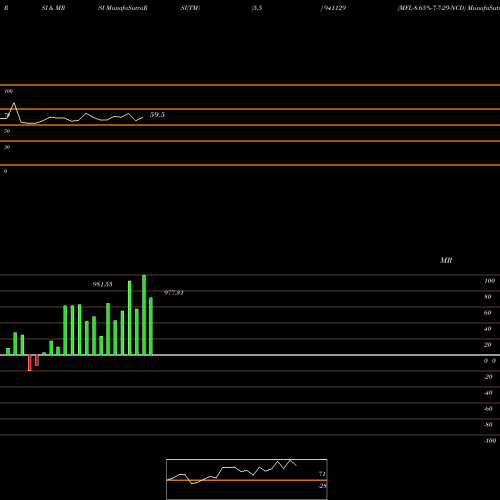Screen dimensions: 500x500
Task: Click the MR heading above the histogram
Action: (446, 260)
